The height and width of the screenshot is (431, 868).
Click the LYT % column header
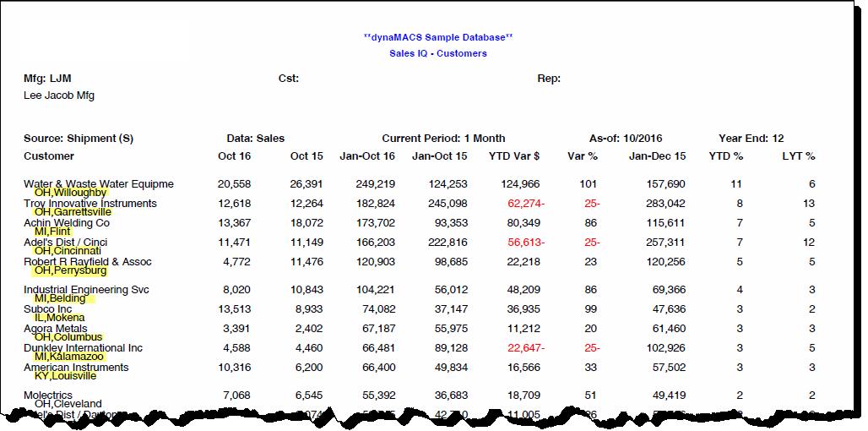(799, 156)
